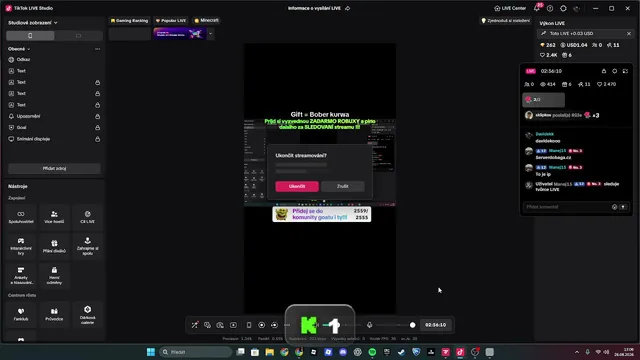Show hidden system tray icons
Screen dimensions: 640x360
coord(577,352)
